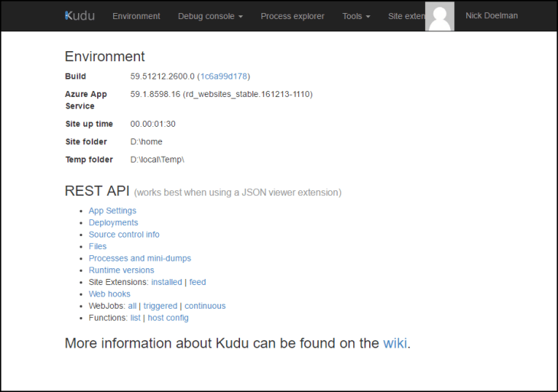Click the user avatar picture
The image size is (558, 392).
(440, 16)
